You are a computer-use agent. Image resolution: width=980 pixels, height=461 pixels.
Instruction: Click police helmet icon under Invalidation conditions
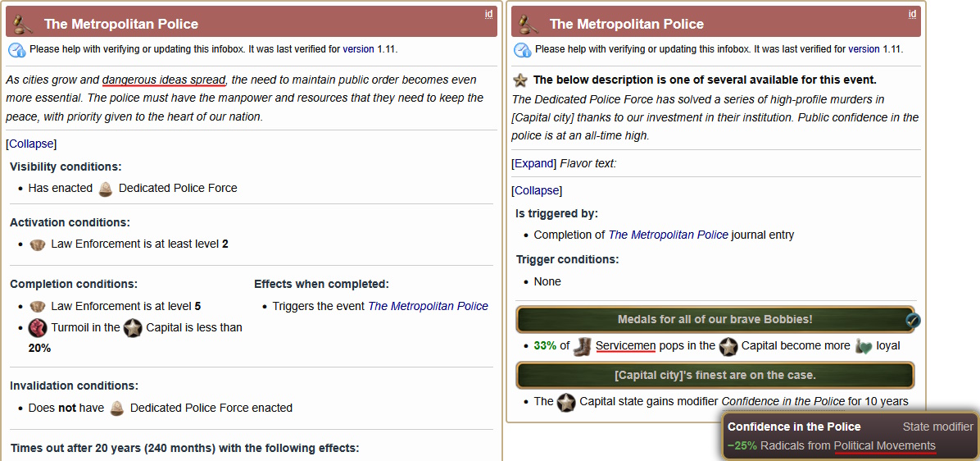click(117, 409)
